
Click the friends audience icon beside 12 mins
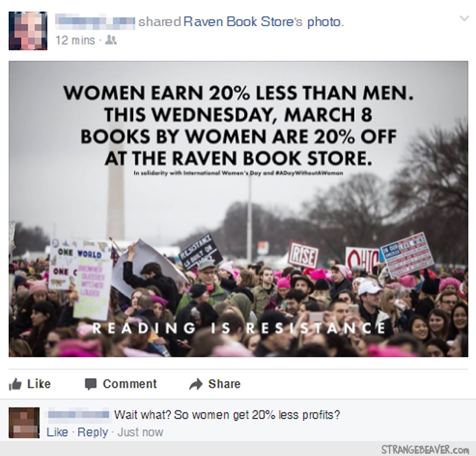pos(111,40)
